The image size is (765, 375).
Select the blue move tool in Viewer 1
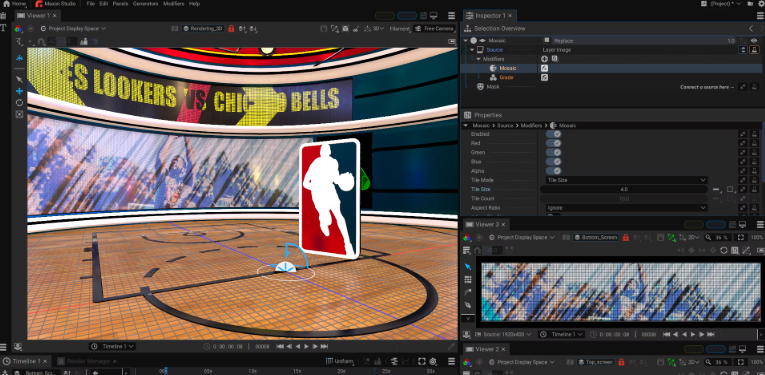coord(19,91)
